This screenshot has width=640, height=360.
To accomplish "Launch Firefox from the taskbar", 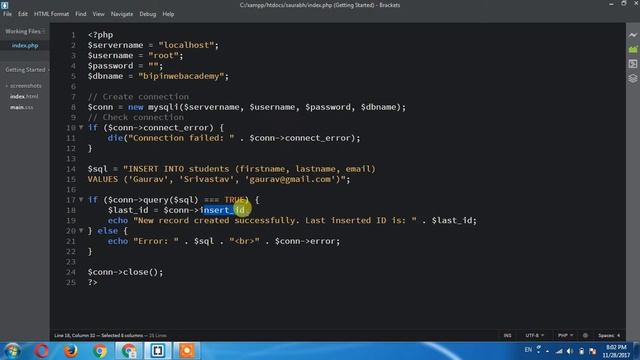I will (x=70, y=351).
